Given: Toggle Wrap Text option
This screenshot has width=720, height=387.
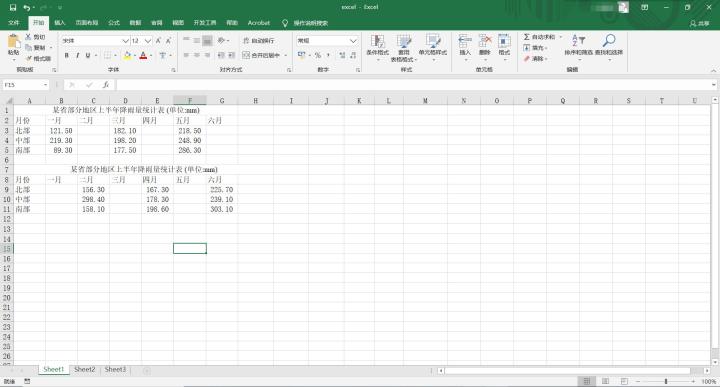Looking at the screenshot, I should click(x=259, y=40).
